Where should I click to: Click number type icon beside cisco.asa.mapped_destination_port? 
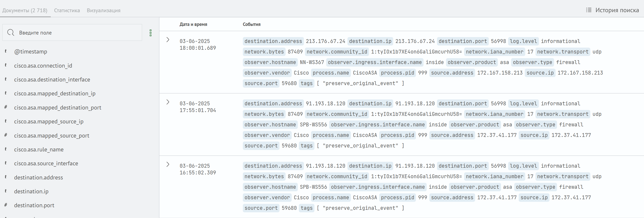tap(5, 107)
